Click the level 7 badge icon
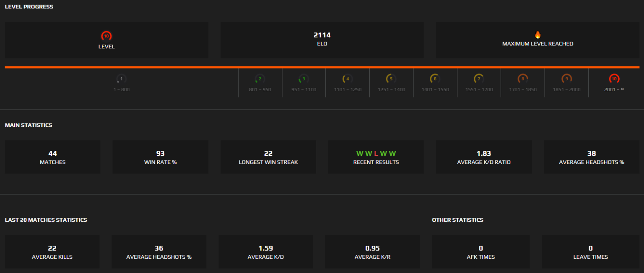Image resolution: width=644 pixels, height=273 pixels. [x=478, y=78]
